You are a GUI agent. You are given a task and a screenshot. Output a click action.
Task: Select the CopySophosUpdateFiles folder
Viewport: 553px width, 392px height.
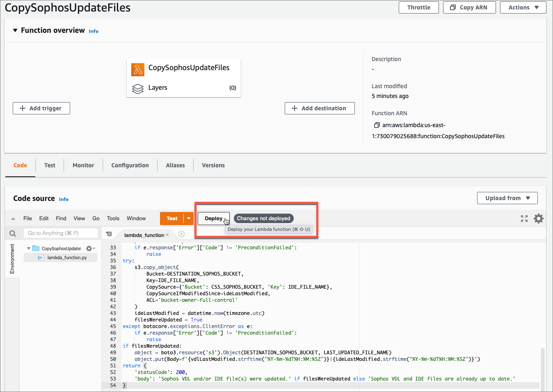61,248
